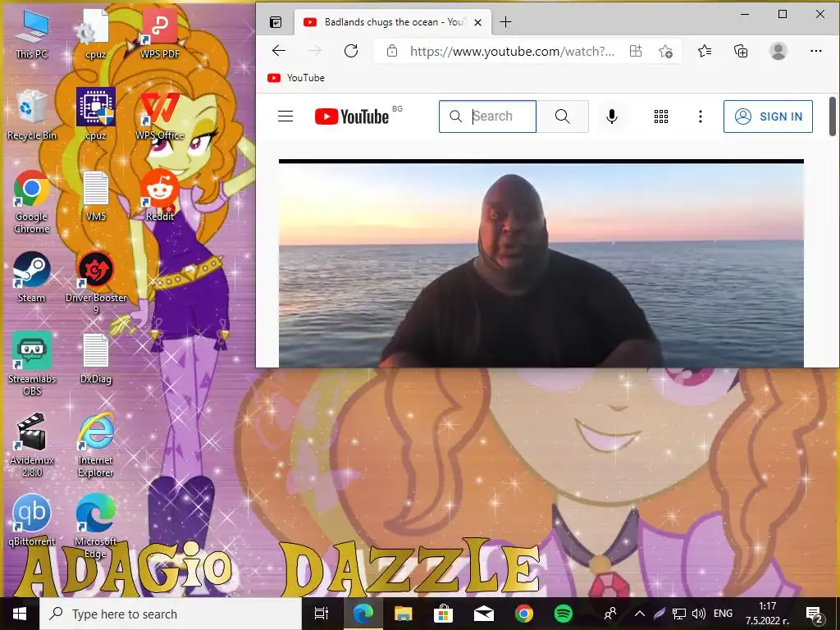Viewport: 840px width, 630px height.
Task: Refresh the YouTube page
Action: click(351, 51)
